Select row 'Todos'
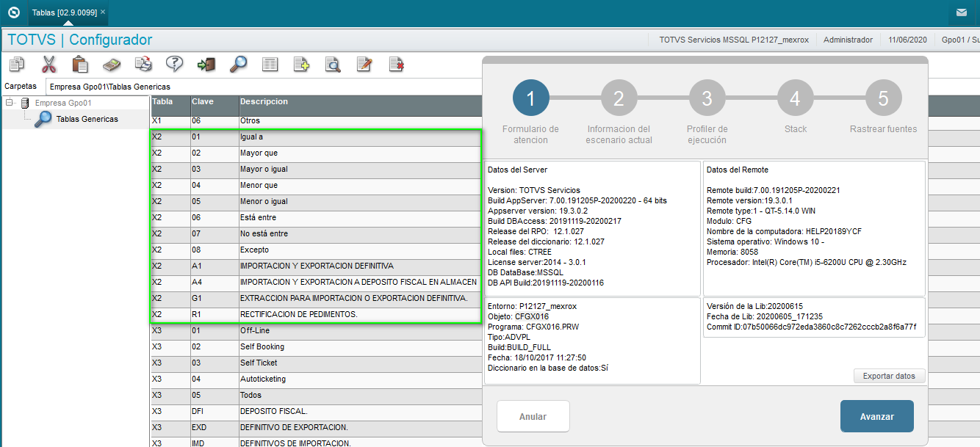This screenshot has height=447, width=980. (x=316, y=395)
